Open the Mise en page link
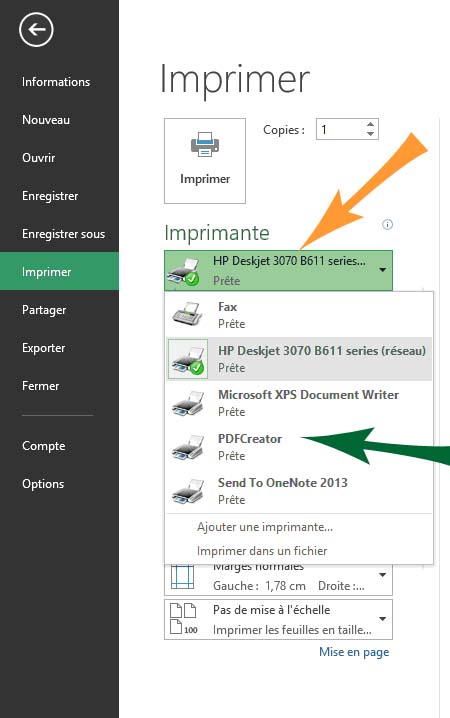The height and width of the screenshot is (718, 450). click(x=354, y=652)
